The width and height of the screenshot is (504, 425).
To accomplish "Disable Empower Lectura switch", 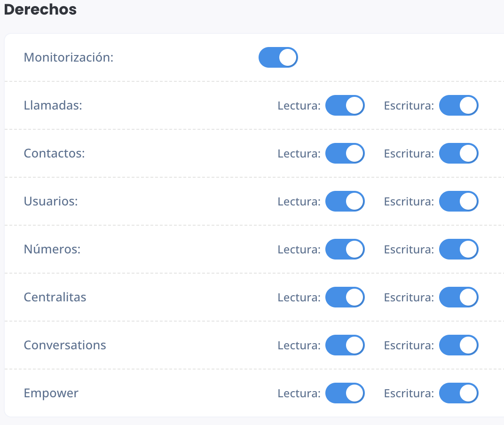I will point(345,393).
